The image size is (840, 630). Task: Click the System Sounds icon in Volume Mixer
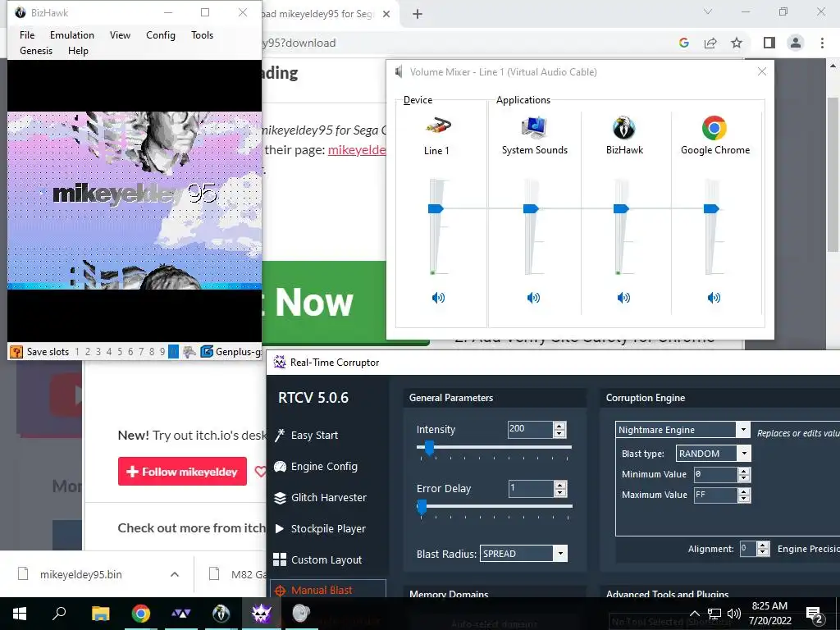[x=533, y=127]
